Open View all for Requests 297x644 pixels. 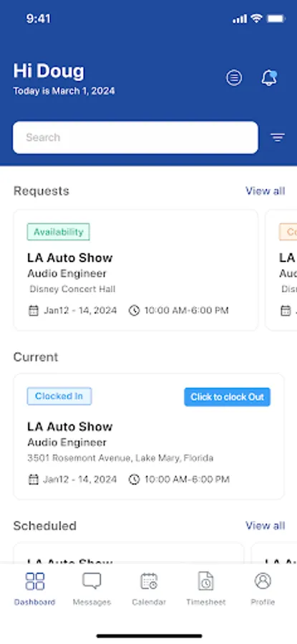pos(265,191)
